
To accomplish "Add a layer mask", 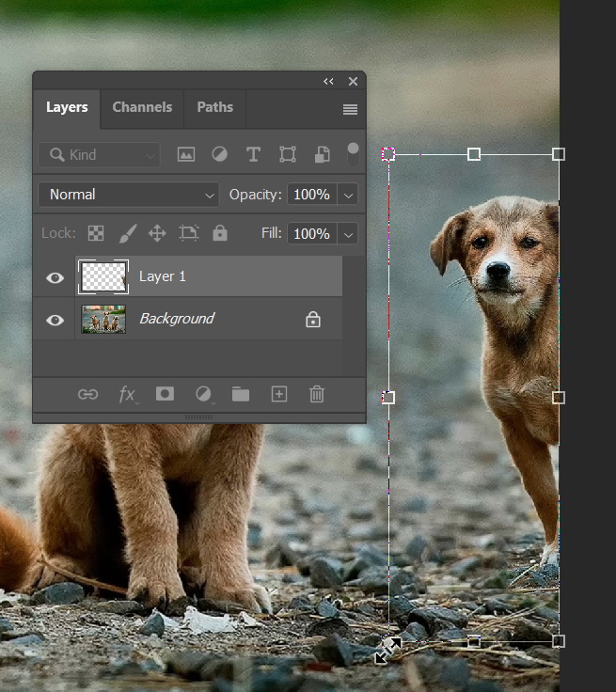I will 165,394.
